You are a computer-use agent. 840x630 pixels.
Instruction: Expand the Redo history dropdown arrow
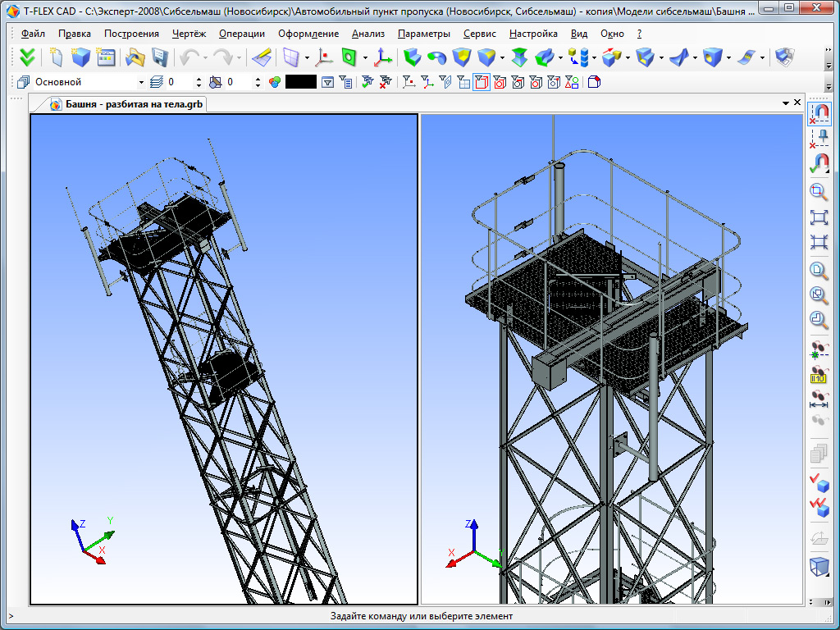(240, 58)
